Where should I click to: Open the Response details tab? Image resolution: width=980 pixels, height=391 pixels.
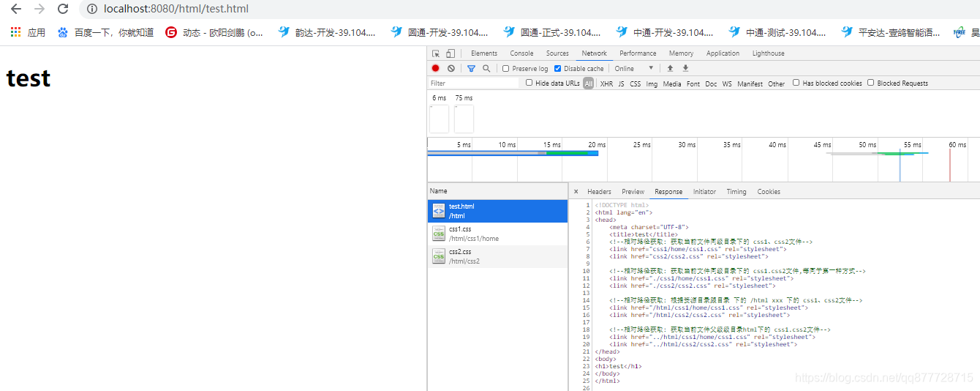click(x=668, y=192)
